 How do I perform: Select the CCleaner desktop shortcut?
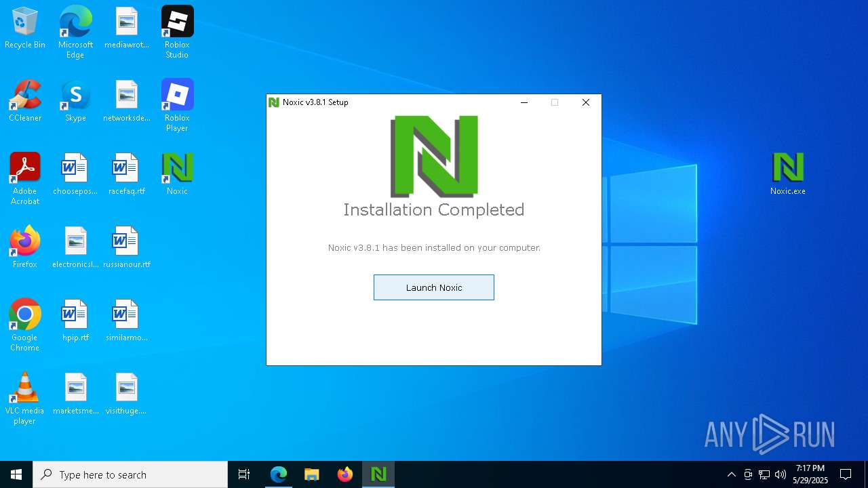coord(25,102)
